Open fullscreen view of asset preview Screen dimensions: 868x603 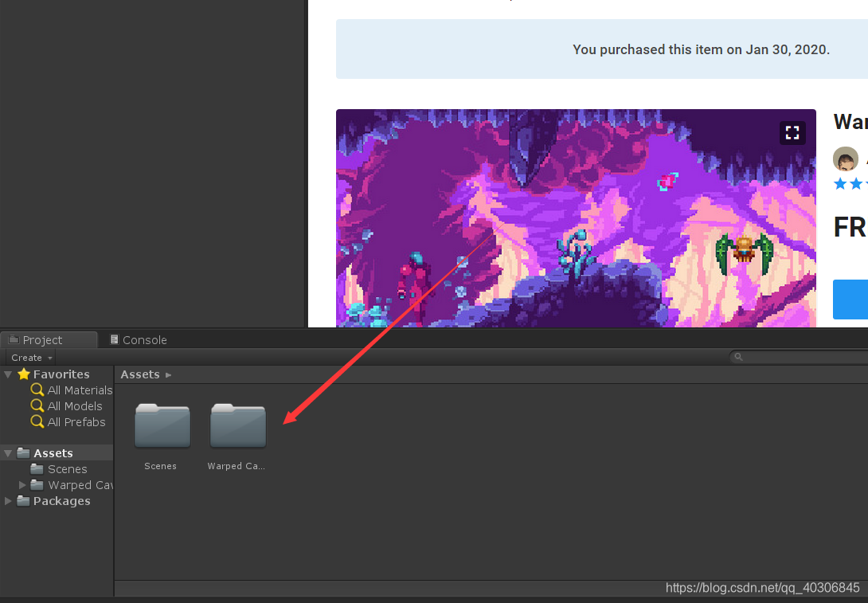point(792,133)
